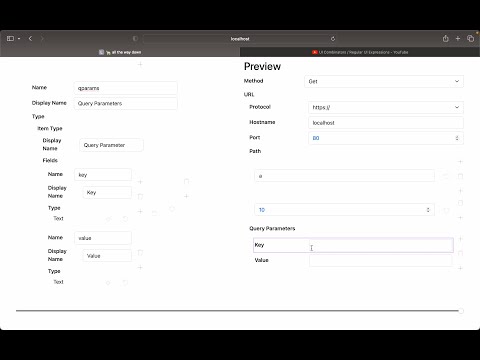
Task: Click the 'Fields' label
Action: pyautogui.click(x=50, y=160)
